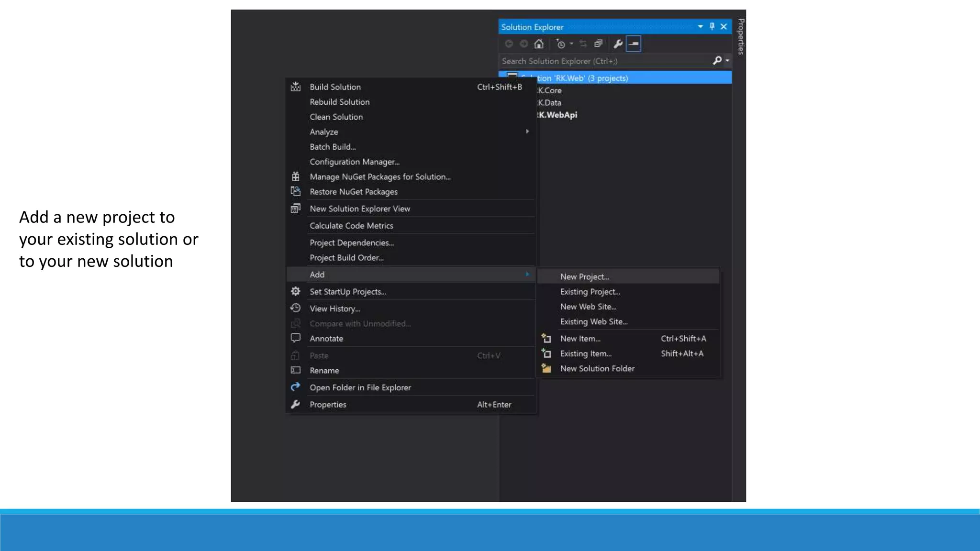This screenshot has height=551, width=980.
Task: Choose Manage NuGet Packages for Solution...
Action: click(411, 176)
